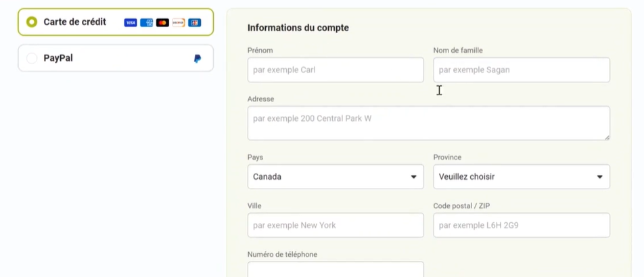Click the Numéro de téléphone field

pos(336,270)
